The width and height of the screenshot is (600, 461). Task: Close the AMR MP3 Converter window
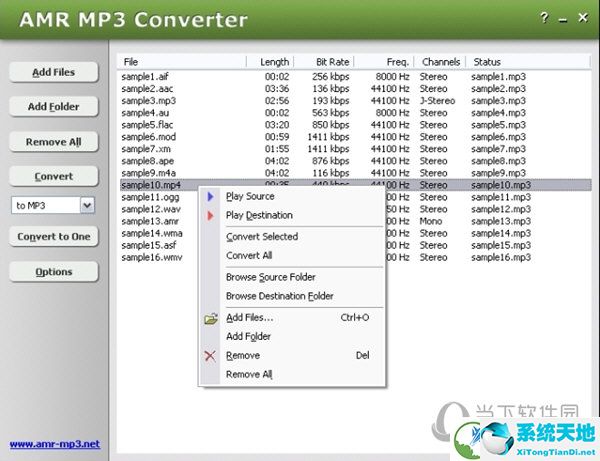click(583, 18)
